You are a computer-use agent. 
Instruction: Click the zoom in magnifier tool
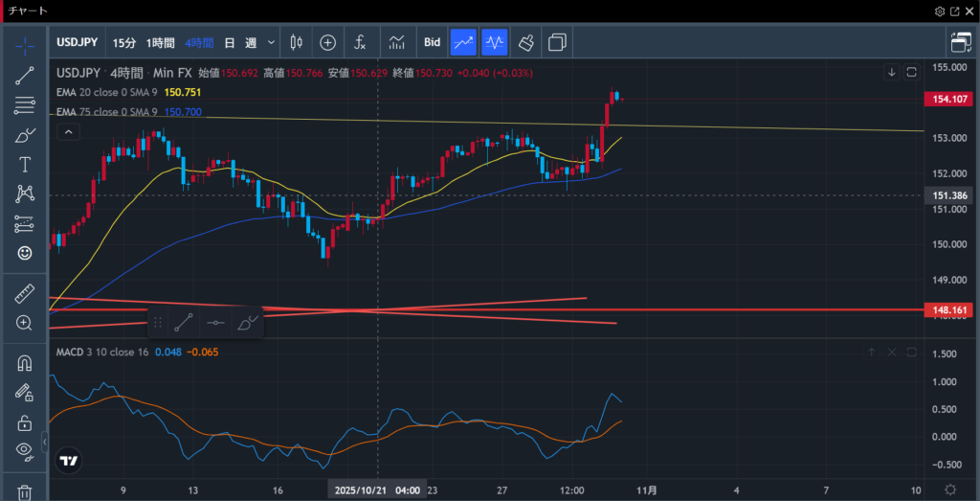tap(25, 323)
